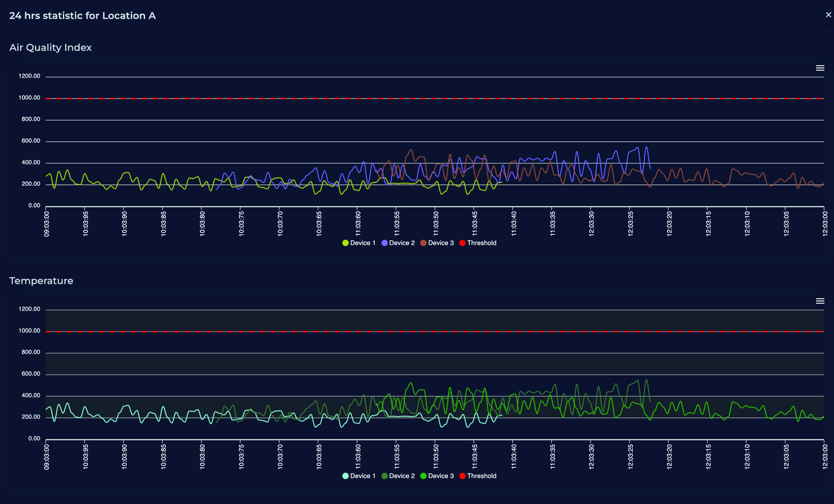The width and height of the screenshot is (834, 504).
Task: Toggle Threshold series in Air Quality legend
Action: tap(478, 243)
